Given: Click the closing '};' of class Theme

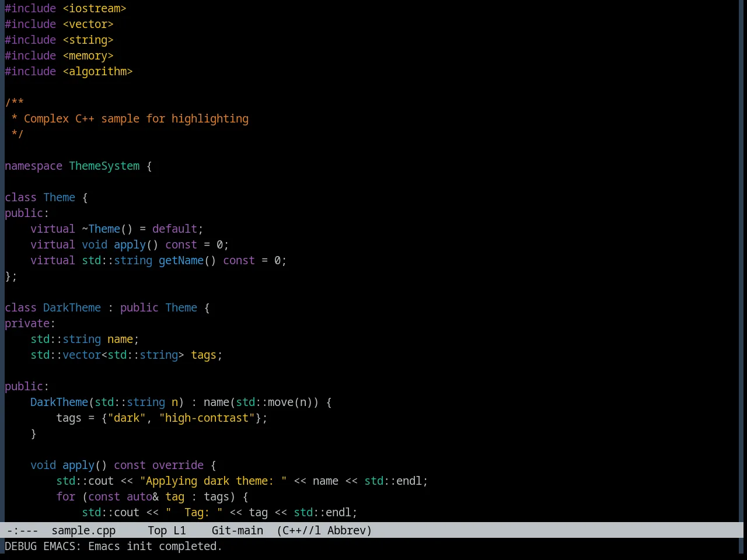Looking at the screenshot, I should pyautogui.click(x=11, y=276).
